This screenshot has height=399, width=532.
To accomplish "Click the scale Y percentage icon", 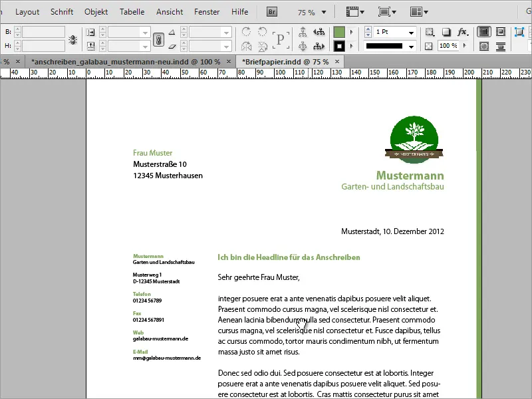I will click(x=90, y=46).
